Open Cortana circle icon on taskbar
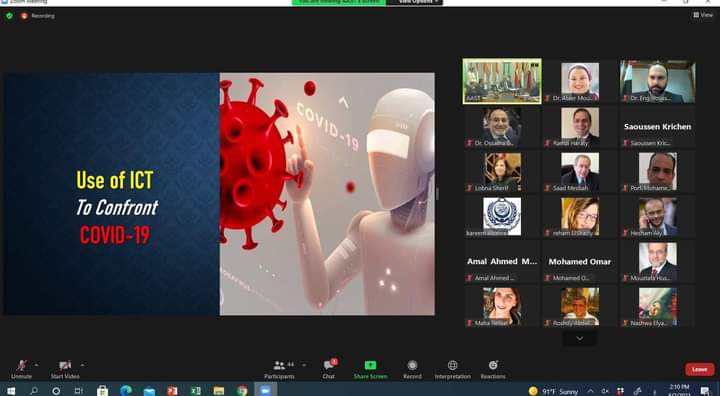 pyautogui.click(x=56, y=390)
